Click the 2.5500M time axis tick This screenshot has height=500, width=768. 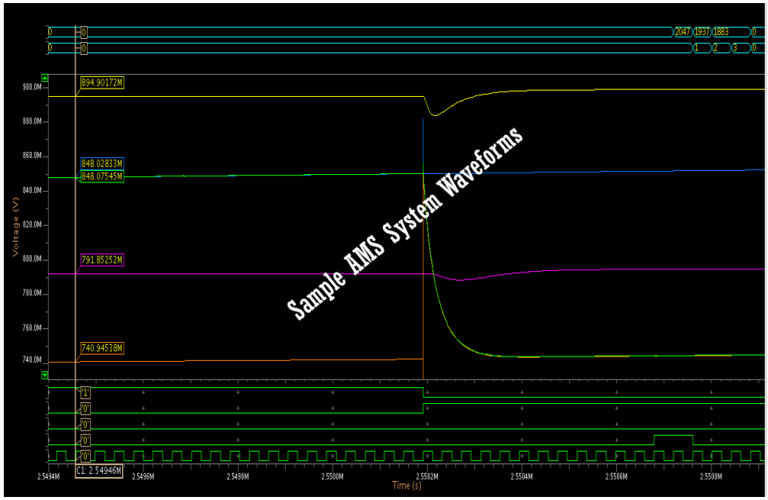tap(332, 476)
